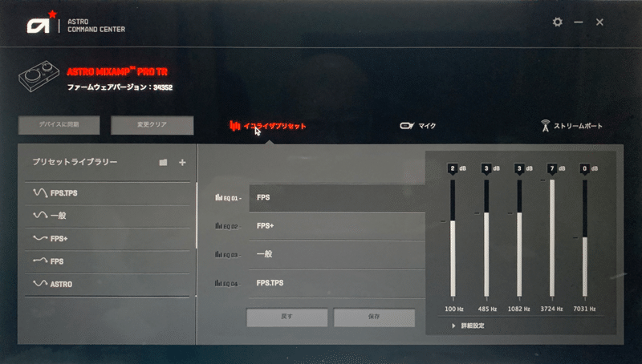Click the 1082 Hz equalizer slider
Screen dimensions: 642x364
tap(519, 238)
